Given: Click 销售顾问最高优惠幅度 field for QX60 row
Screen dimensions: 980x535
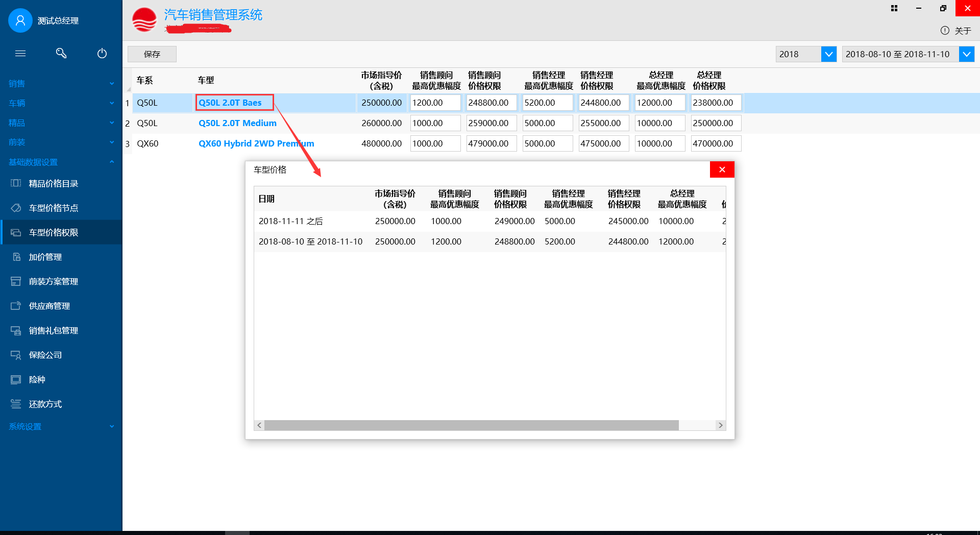Looking at the screenshot, I should (435, 143).
